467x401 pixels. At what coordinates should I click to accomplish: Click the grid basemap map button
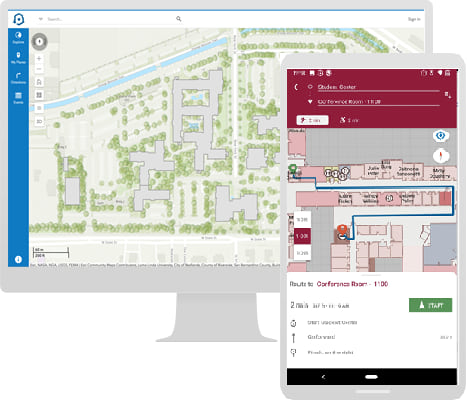coord(39,95)
